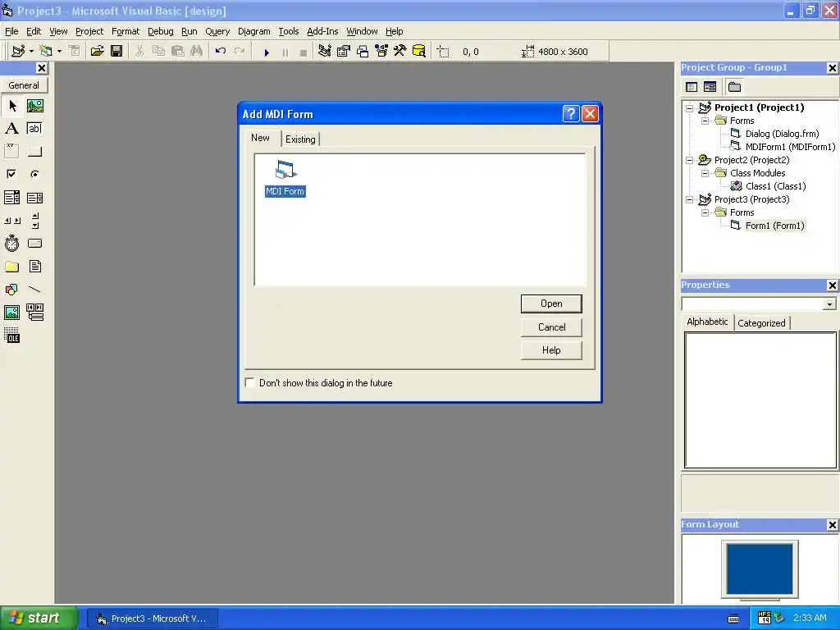Screen dimensions: 840x630
Task: Click Project3 - Microsoft V... taskbar button
Action: coord(153,619)
